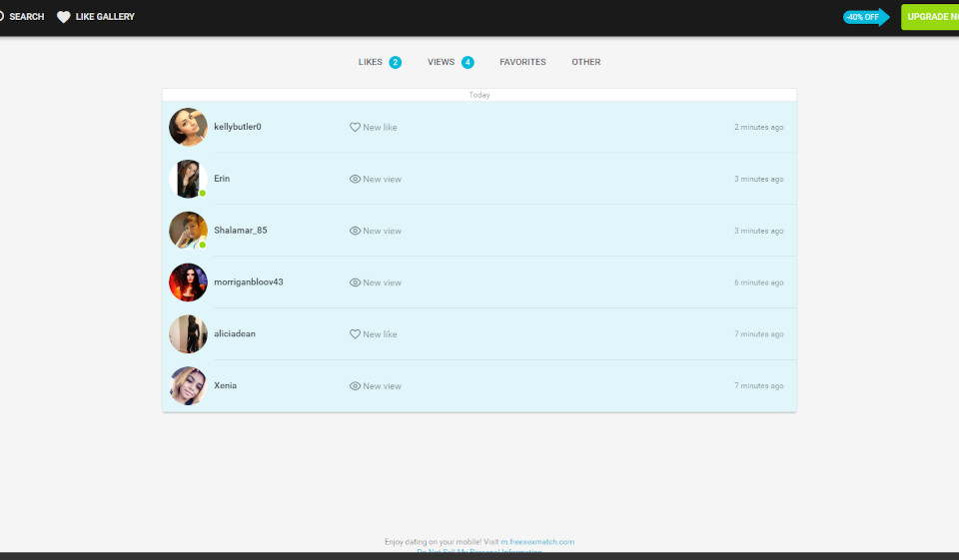Click the eye icon in Shalamar_85's row
959x560 pixels.
(355, 231)
